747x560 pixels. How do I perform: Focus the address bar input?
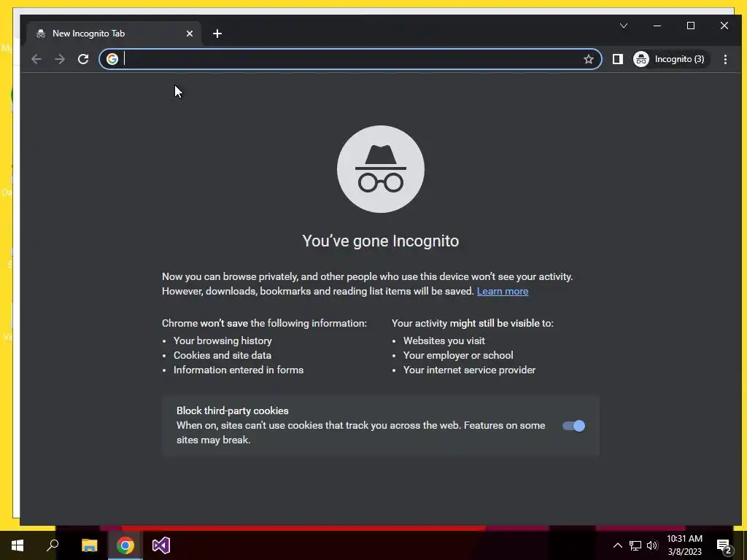(x=352, y=59)
